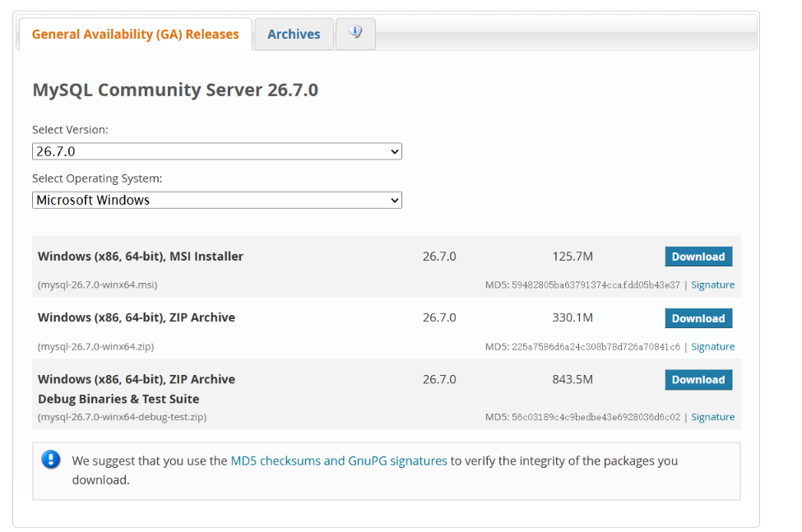
Task: Open the information tab icon
Action: click(x=355, y=32)
